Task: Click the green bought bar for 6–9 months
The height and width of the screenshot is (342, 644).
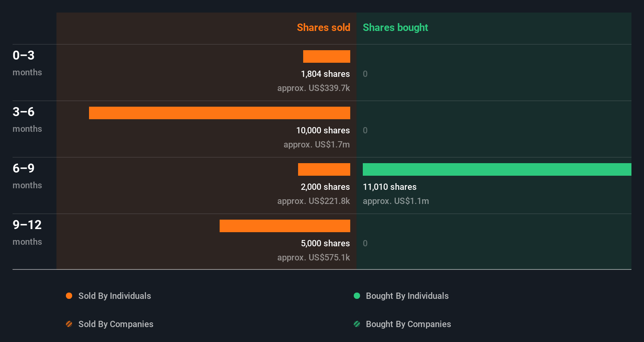Action: (497, 169)
